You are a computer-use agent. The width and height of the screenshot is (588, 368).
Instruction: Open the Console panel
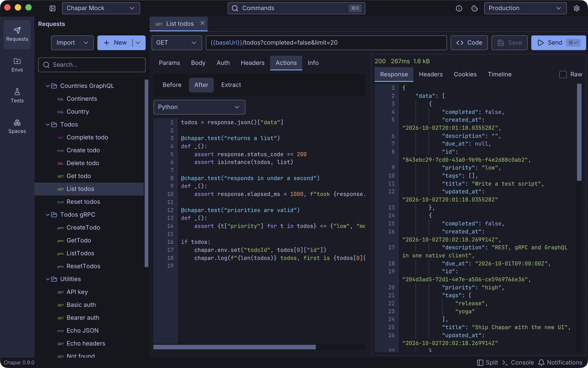(518, 362)
